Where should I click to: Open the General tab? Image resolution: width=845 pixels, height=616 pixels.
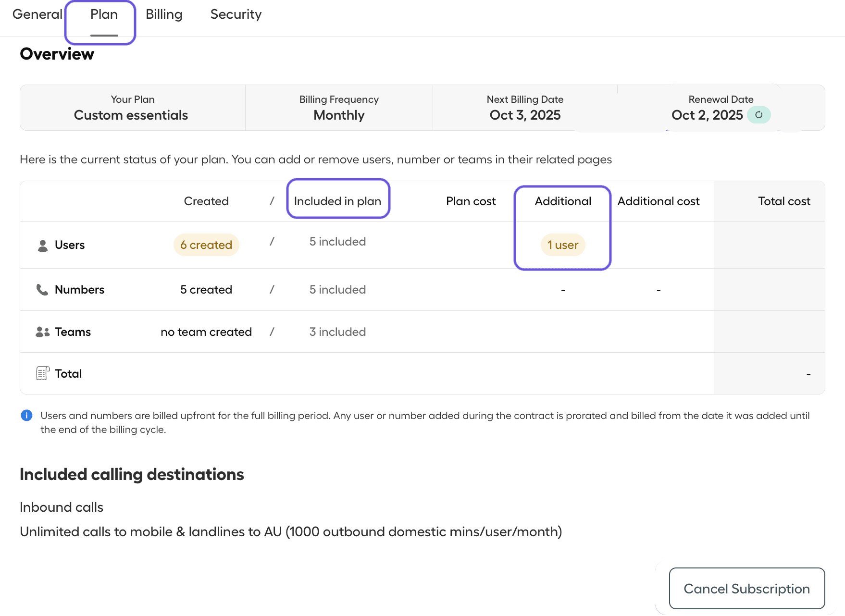[37, 14]
